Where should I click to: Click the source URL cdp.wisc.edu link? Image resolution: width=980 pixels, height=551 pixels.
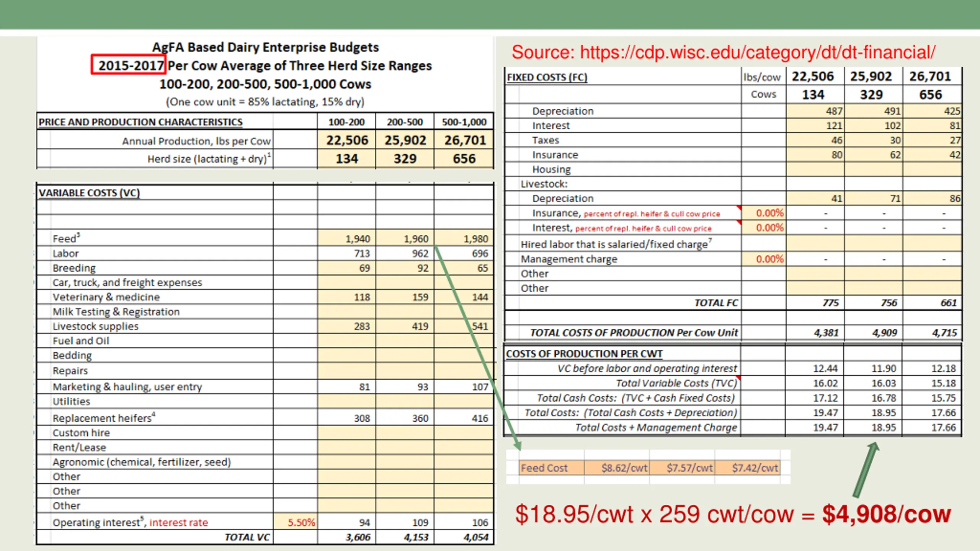tap(758, 52)
